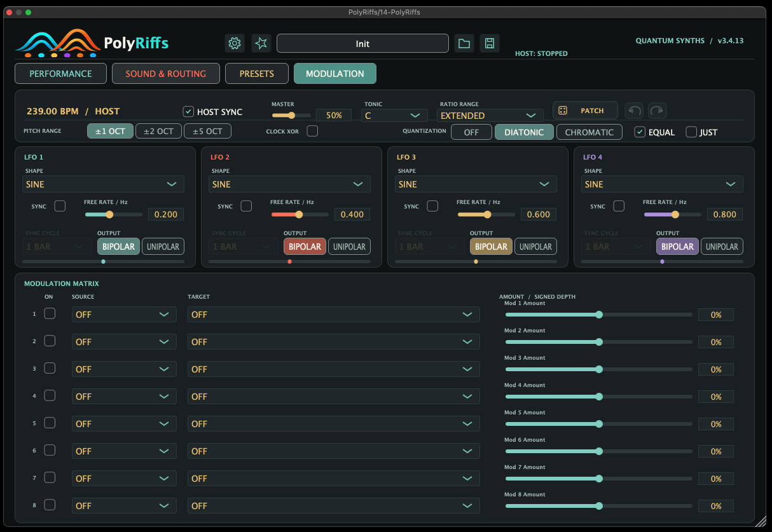772x532 pixels.
Task: Set LFO 2 output to BIPOLAR
Action: click(x=305, y=247)
